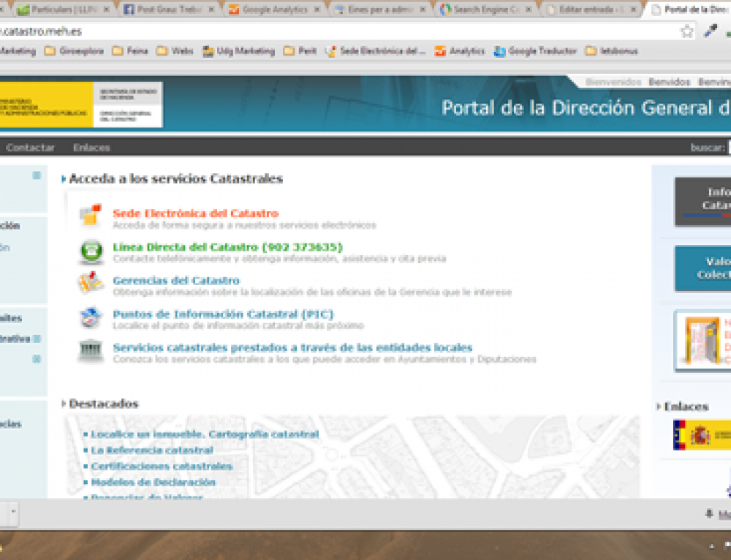The height and width of the screenshot is (560, 731).
Task: Select the Benvidos language link
Action: tap(669, 82)
